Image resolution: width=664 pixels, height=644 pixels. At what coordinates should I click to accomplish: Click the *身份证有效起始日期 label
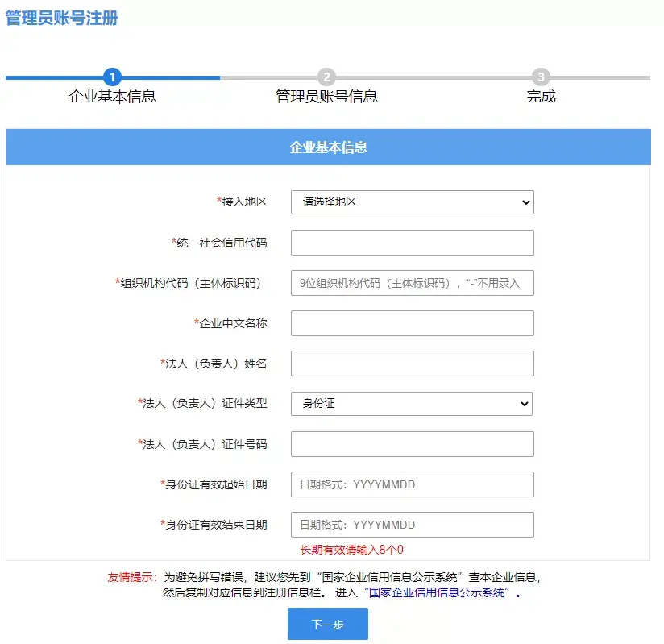pyautogui.click(x=214, y=484)
